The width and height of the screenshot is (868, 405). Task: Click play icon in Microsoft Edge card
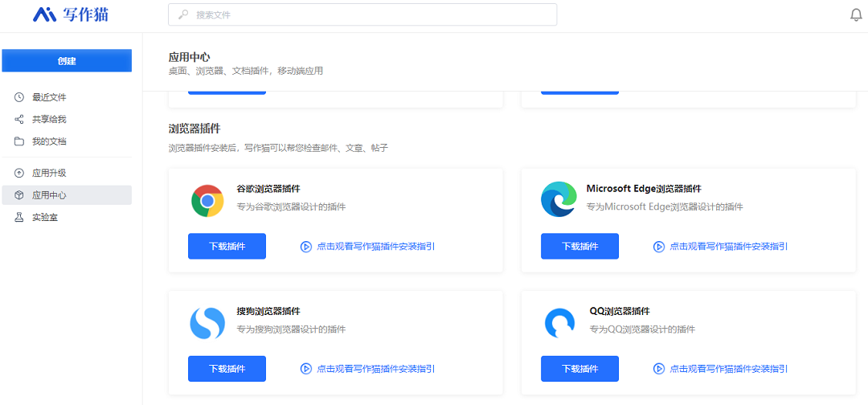click(659, 247)
